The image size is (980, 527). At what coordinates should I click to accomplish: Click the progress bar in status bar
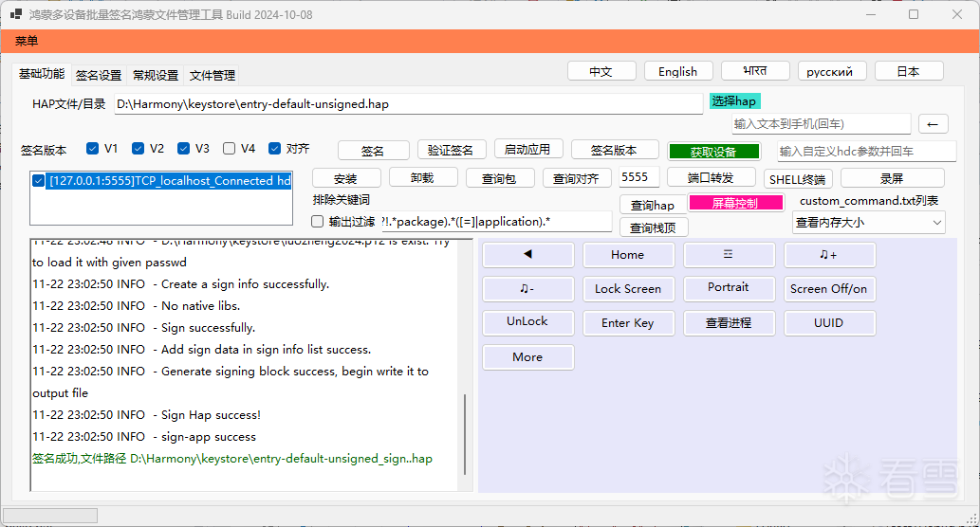click(x=50, y=516)
